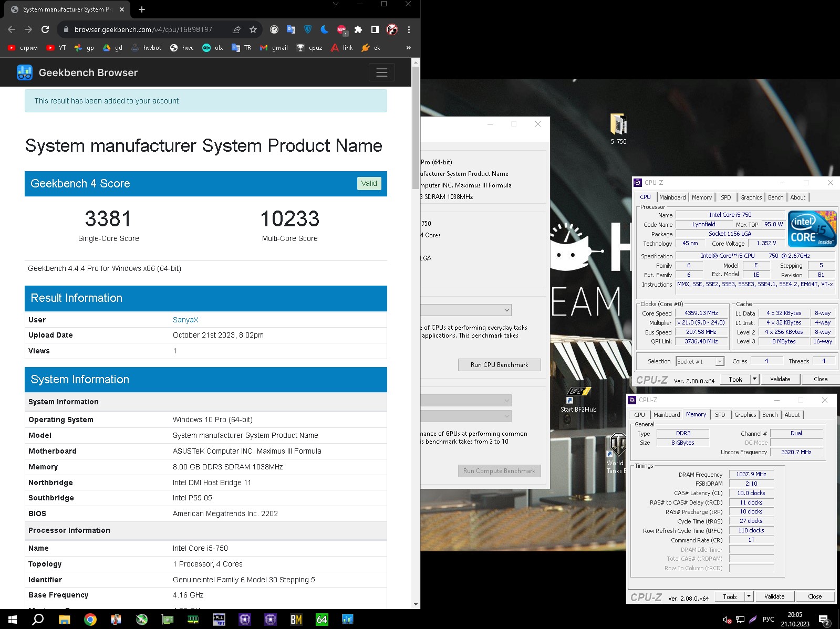Open the 'стрим' YouTube bookmark
Viewport: 840px width, 629px height.
pos(23,48)
